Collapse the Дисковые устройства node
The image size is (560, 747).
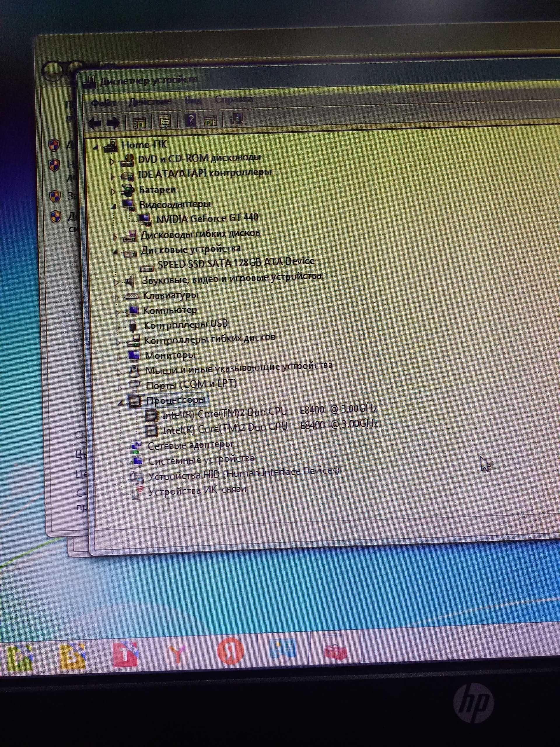116,252
